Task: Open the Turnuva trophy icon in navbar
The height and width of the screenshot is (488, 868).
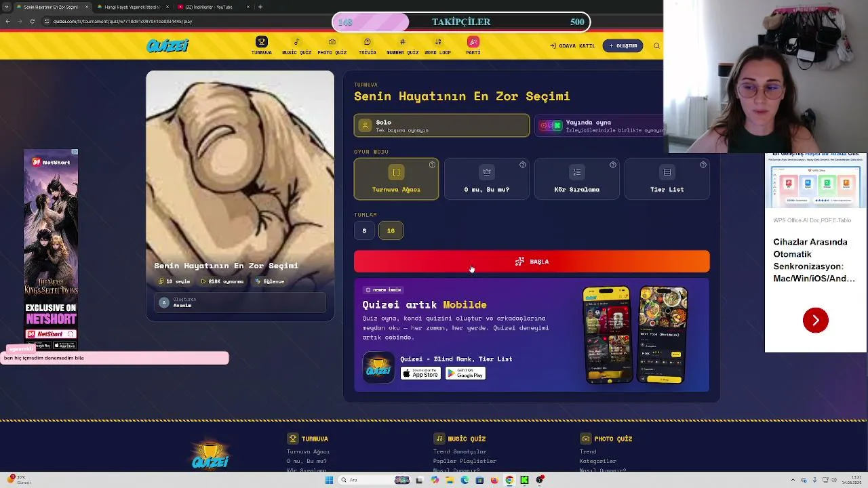Action: pyautogui.click(x=262, y=42)
